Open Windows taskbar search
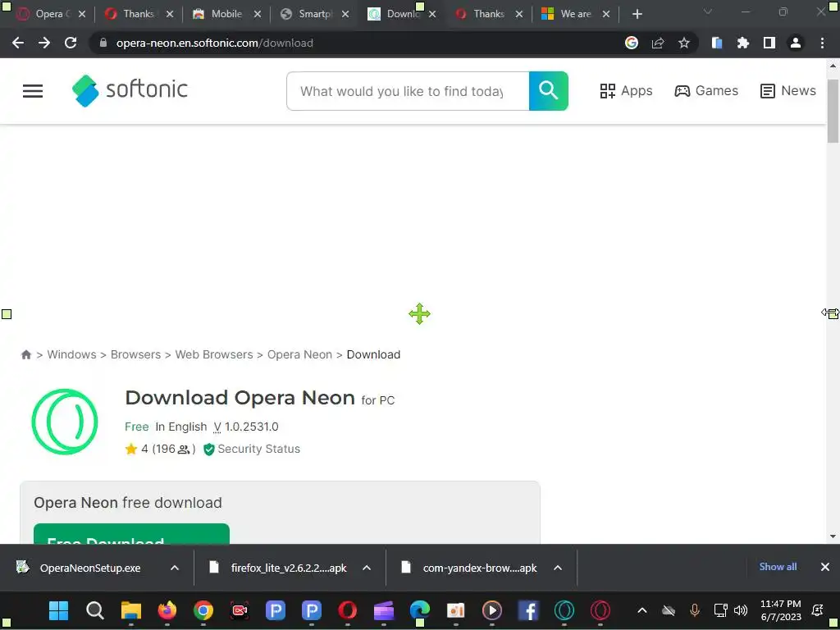 click(95, 610)
